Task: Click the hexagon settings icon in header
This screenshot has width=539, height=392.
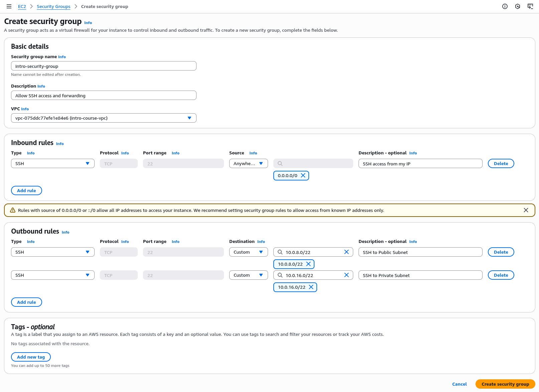Action: [x=518, y=6]
